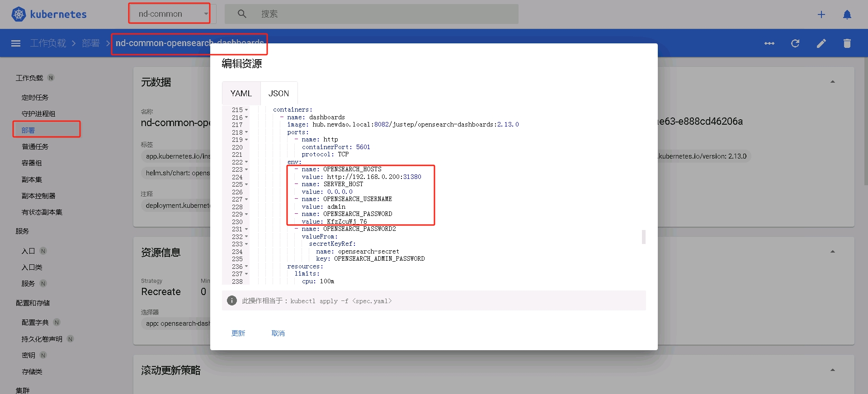The width and height of the screenshot is (868, 394).
Task: Collapse the fold arrow at line 222
Action: [246, 162]
